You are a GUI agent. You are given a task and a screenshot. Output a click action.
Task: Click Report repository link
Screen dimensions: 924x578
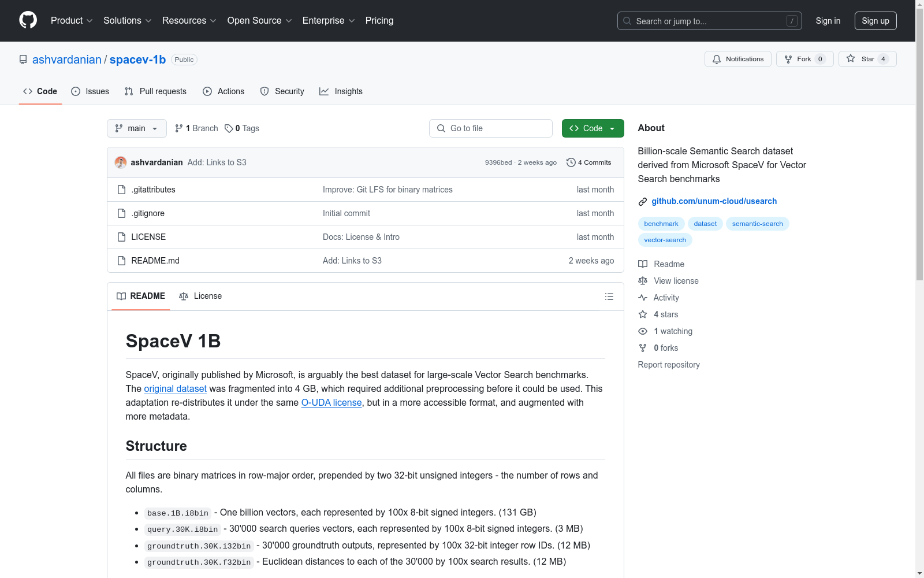pos(669,365)
